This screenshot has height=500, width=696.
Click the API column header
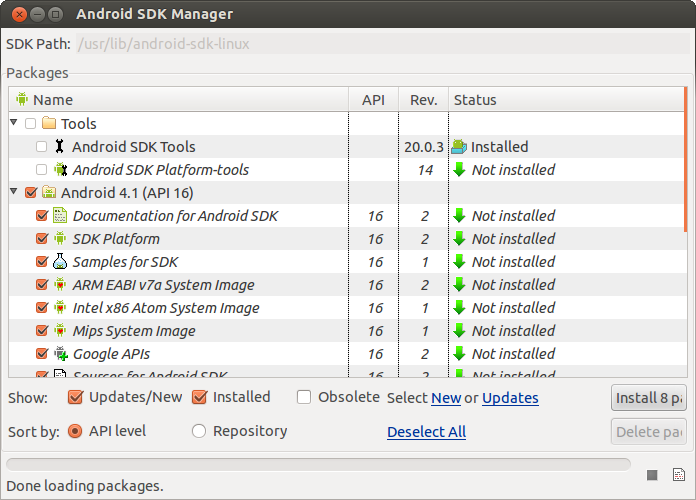pyautogui.click(x=373, y=99)
